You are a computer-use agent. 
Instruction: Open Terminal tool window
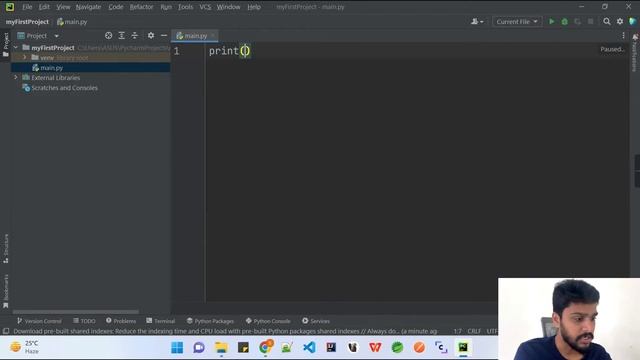160,321
